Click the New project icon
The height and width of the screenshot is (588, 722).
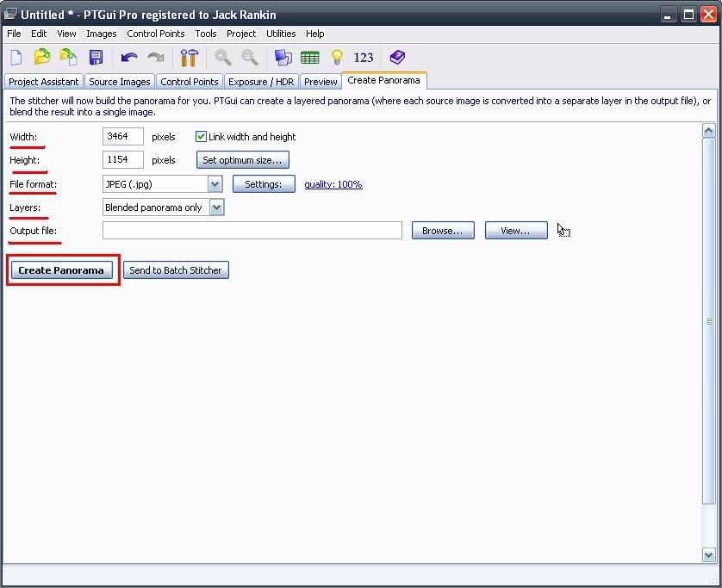click(16, 58)
